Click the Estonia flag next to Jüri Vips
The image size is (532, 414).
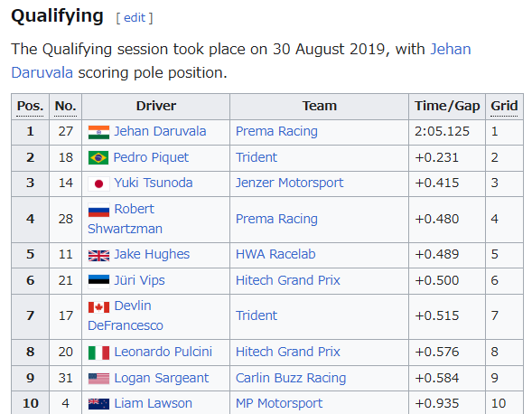click(98, 281)
